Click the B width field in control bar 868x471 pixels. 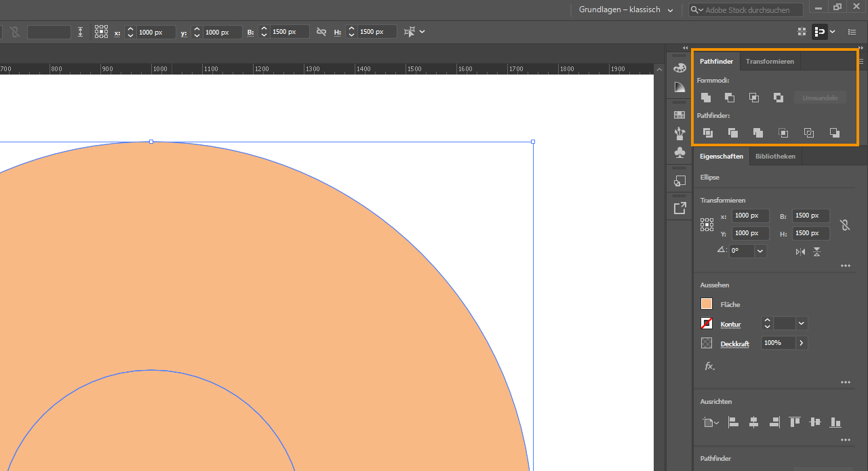[x=290, y=32]
